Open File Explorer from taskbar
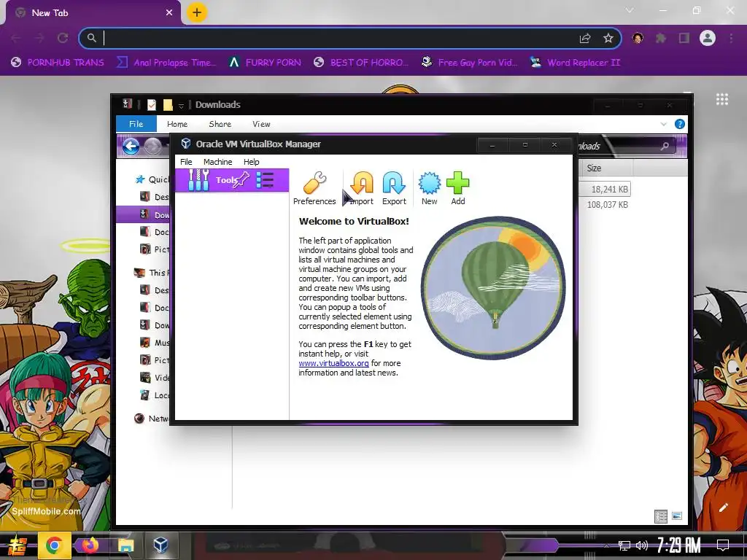Viewport: 747px width, 560px height. click(x=125, y=545)
